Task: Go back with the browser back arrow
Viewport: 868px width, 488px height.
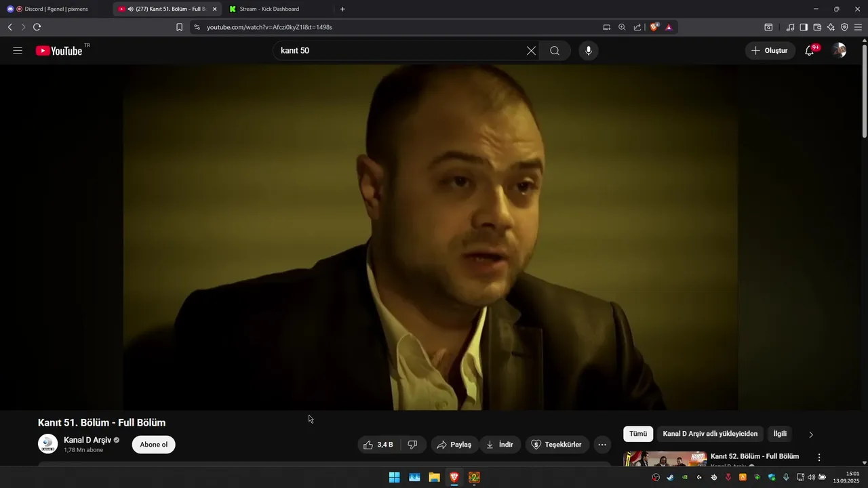Action: [9, 27]
